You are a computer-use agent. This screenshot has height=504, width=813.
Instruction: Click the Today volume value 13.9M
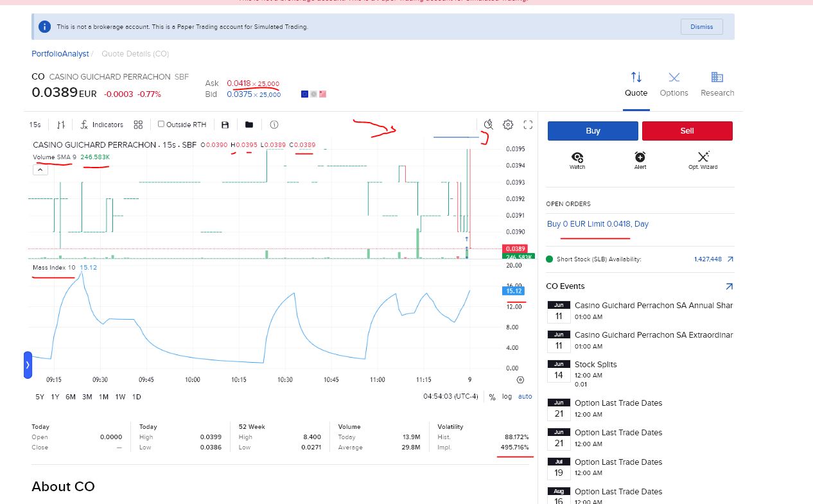(411, 437)
